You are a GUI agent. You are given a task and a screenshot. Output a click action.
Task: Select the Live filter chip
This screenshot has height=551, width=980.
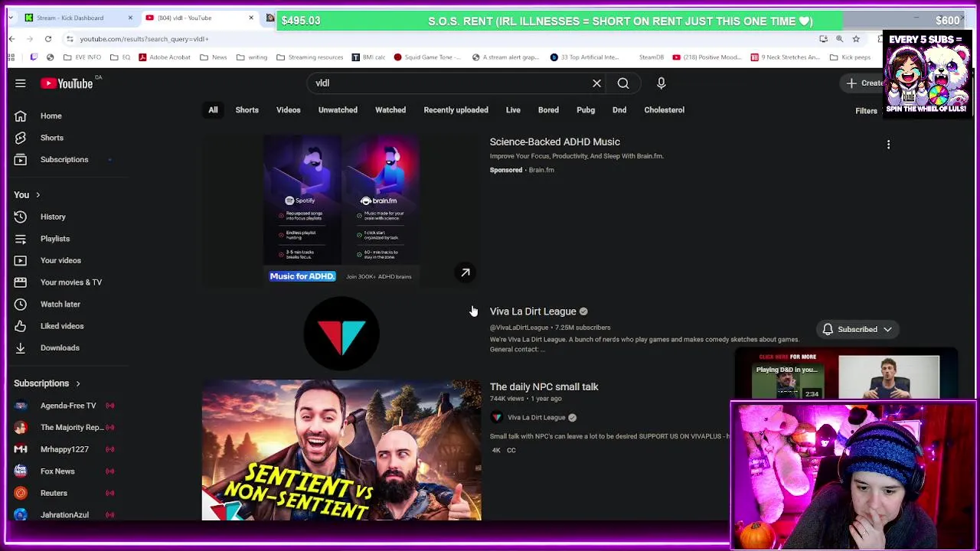click(513, 110)
